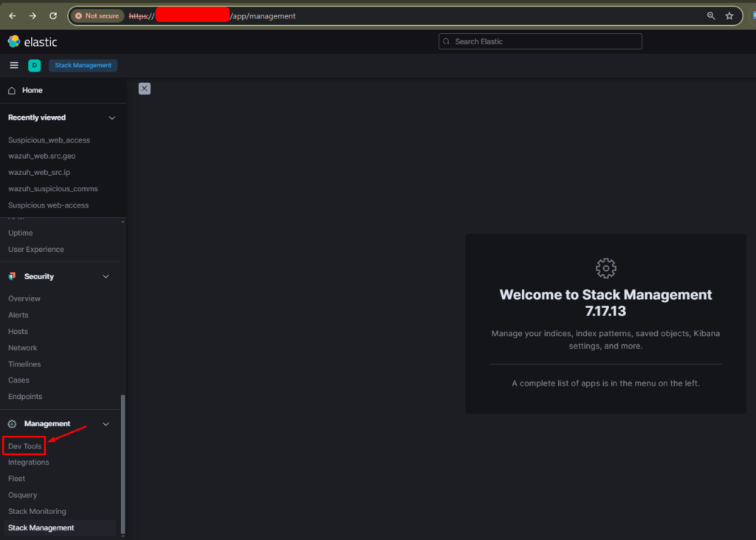Collapse the Security section chevron

click(106, 276)
